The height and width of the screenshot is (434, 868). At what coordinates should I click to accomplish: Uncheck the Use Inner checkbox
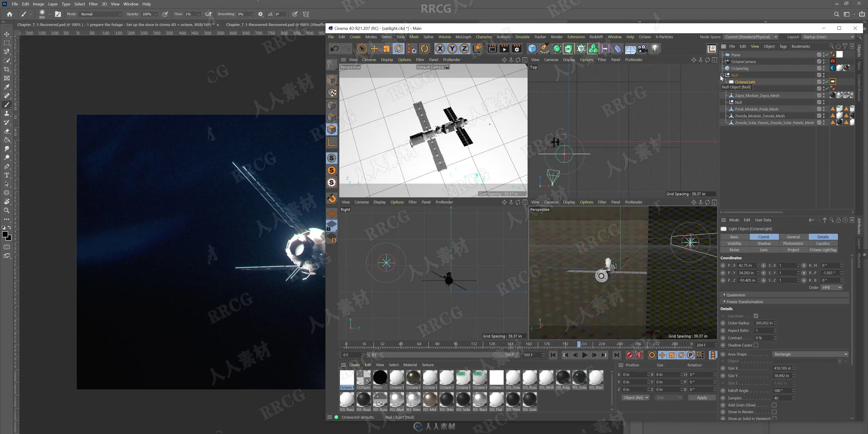pyautogui.click(x=756, y=316)
